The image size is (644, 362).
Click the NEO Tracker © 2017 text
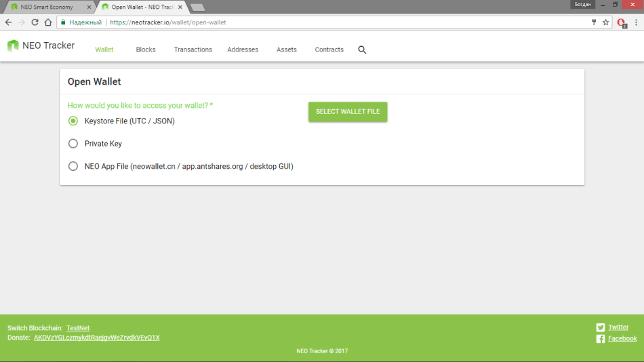(322, 351)
